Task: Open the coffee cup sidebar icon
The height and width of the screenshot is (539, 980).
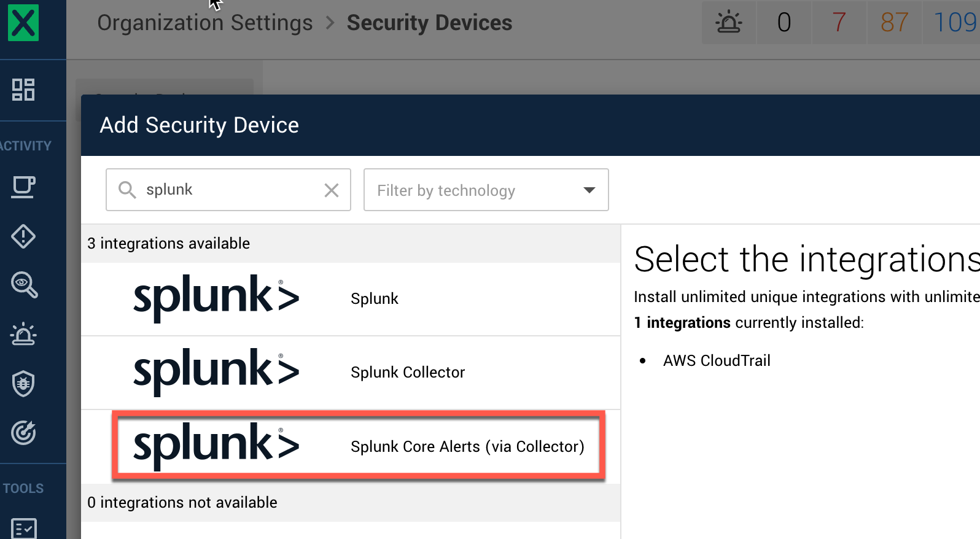Action: [23, 187]
